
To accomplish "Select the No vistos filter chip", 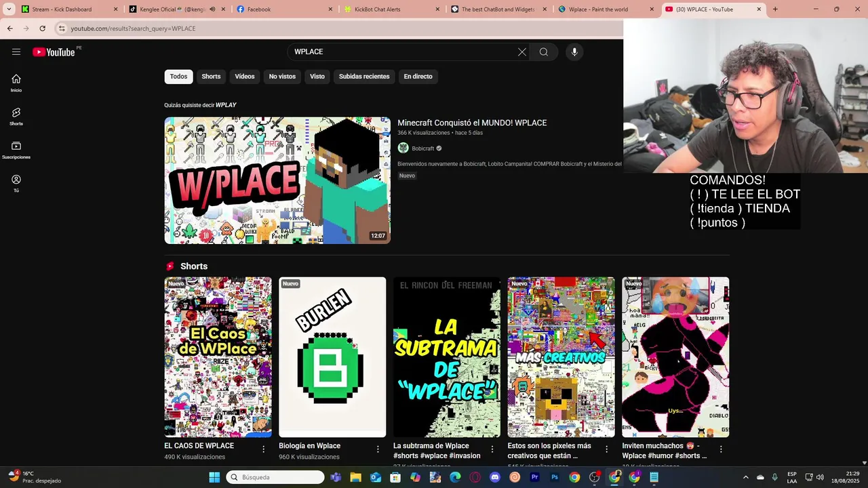I will click(282, 77).
